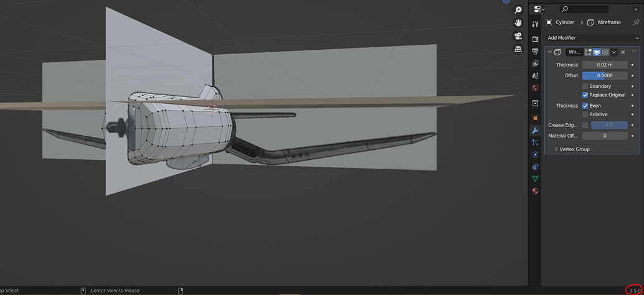644x295 pixels.
Task: Click animate dot next to Even
Action: [633, 105]
